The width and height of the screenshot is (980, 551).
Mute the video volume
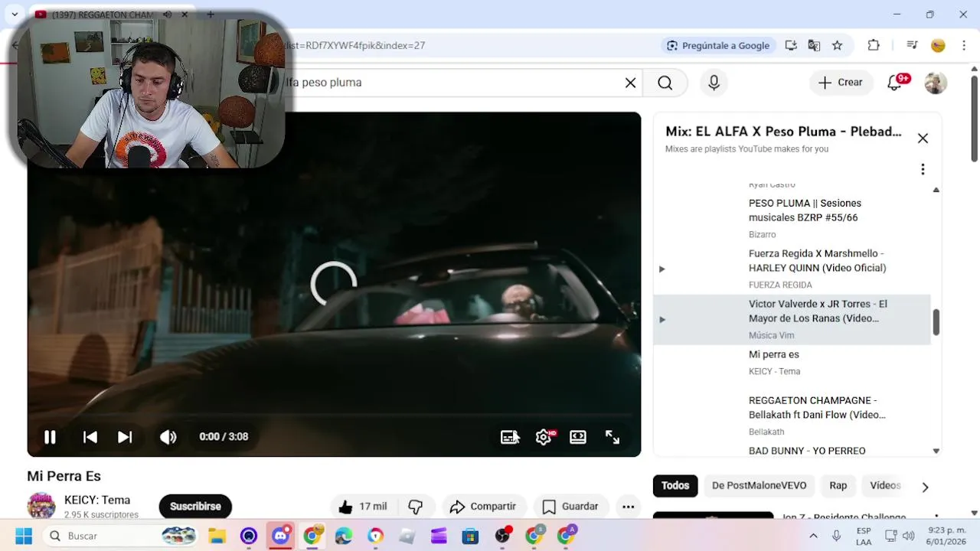(x=168, y=437)
